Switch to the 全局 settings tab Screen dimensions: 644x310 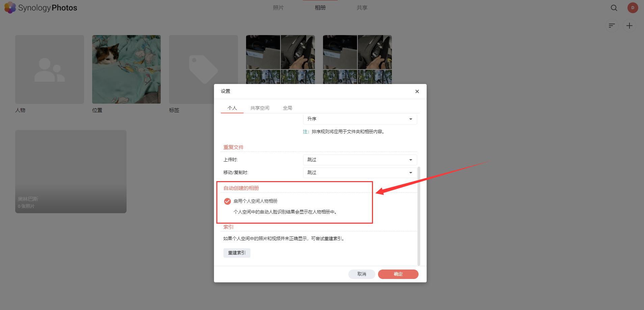tap(287, 108)
